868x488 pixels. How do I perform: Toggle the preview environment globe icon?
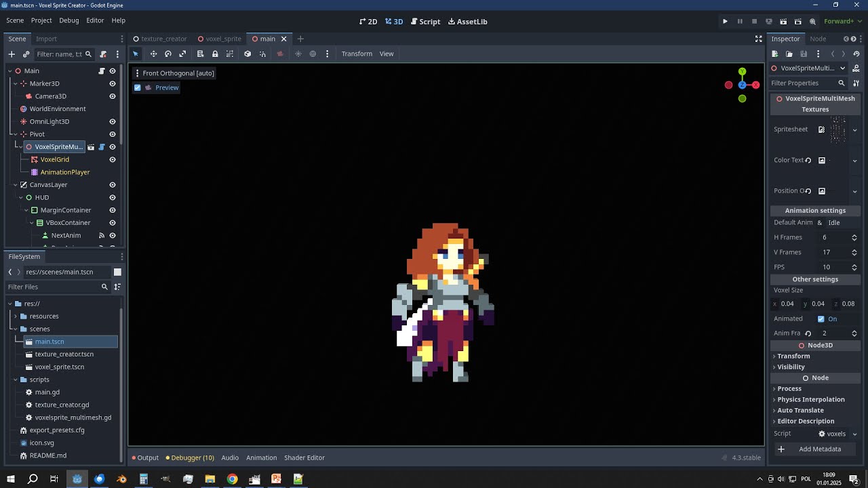pyautogui.click(x=313, y=54)
